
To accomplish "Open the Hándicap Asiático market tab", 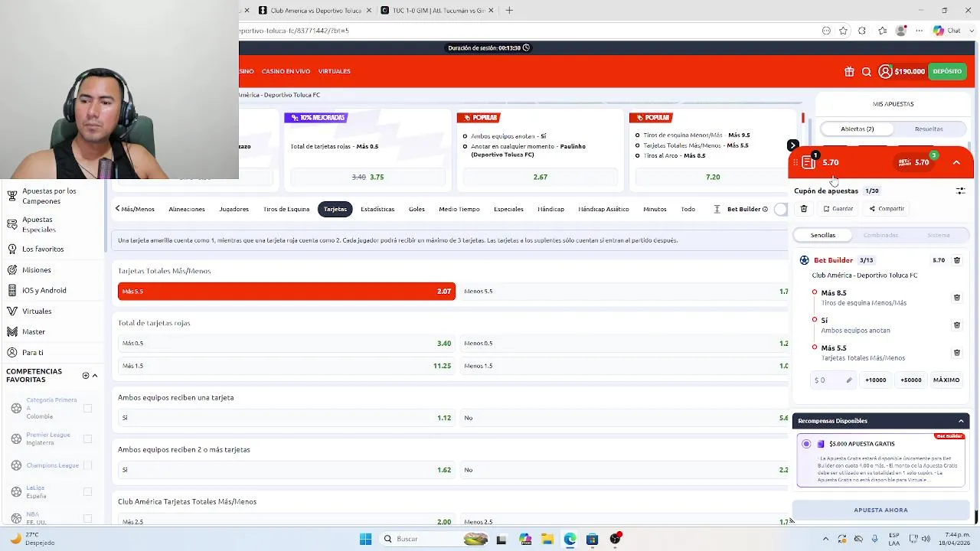I will pos(603,209).
